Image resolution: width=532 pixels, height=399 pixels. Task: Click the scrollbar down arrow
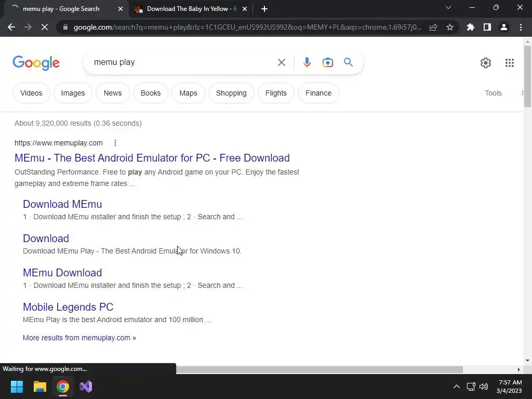pyautogui.click(x=527, y=361)
